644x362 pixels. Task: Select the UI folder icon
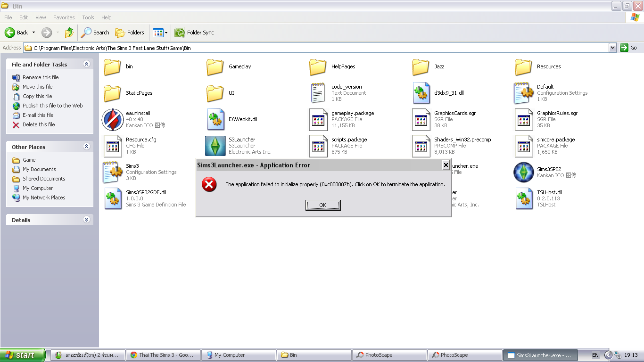click(x=215, y=93)
